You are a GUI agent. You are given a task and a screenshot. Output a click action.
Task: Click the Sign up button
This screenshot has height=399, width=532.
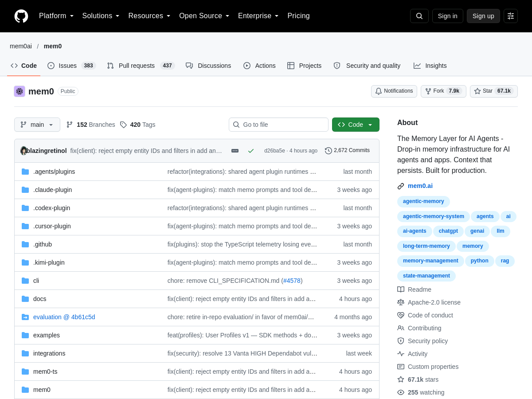[x=483, y=16]
